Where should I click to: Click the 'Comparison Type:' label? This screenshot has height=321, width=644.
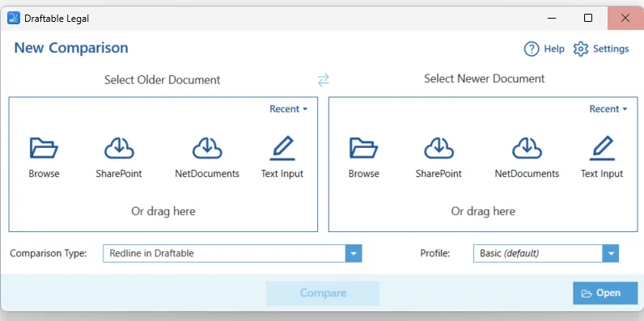click(49, 253)
